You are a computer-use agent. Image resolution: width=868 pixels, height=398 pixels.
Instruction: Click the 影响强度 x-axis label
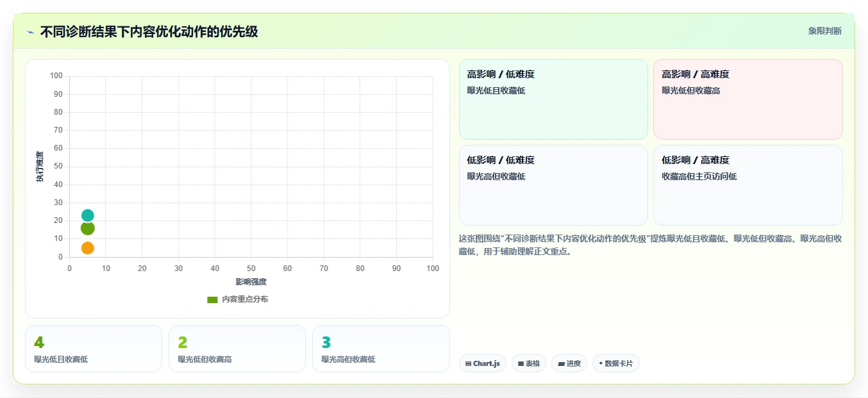point(251,282)
